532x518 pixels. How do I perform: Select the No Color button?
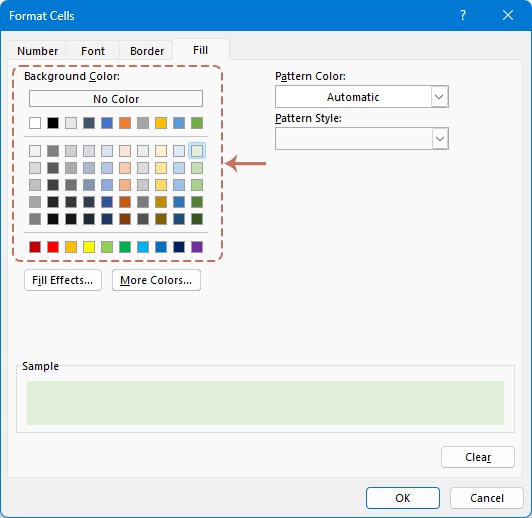tap(116, 99)
